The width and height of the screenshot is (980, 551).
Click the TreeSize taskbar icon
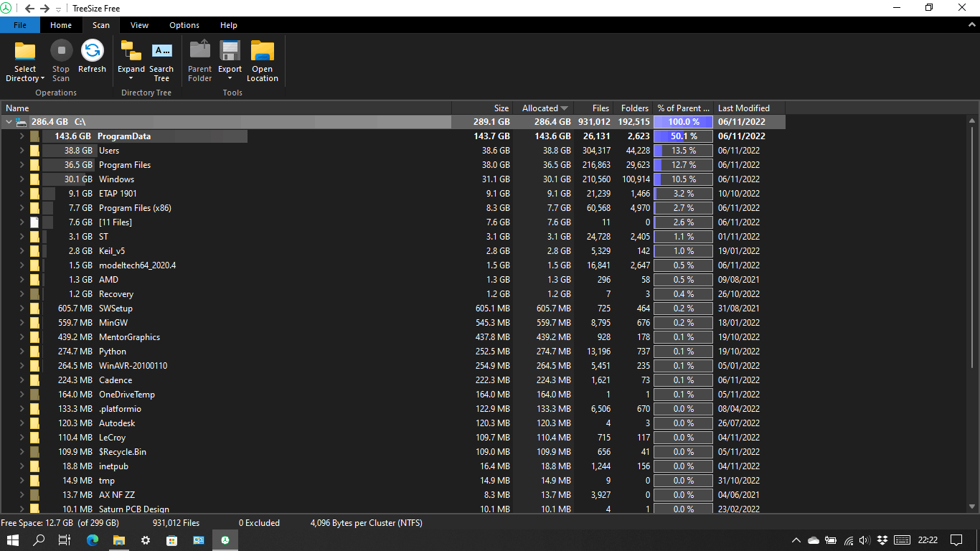225,540
